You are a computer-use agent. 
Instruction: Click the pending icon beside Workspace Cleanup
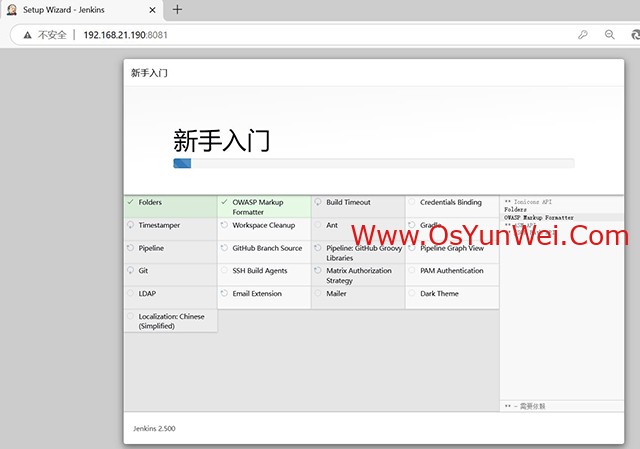224,224
